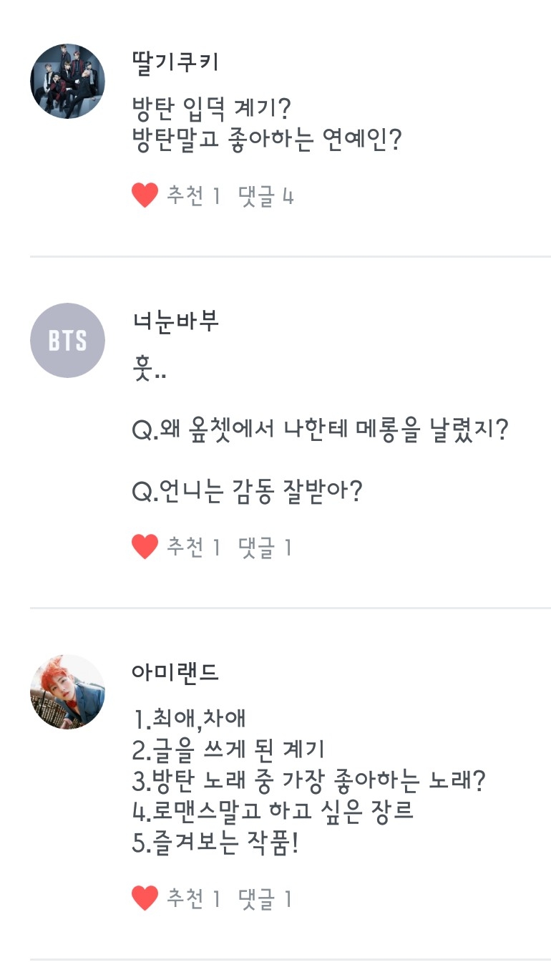Tap the username 아미랜드
This screenshot has height=980, width=551.
click(175, 672)
